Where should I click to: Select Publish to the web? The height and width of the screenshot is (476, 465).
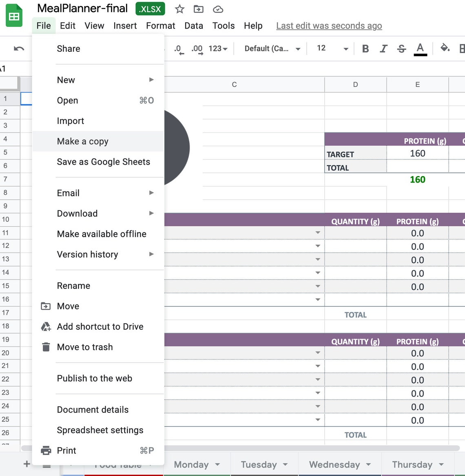coord(98,378)
